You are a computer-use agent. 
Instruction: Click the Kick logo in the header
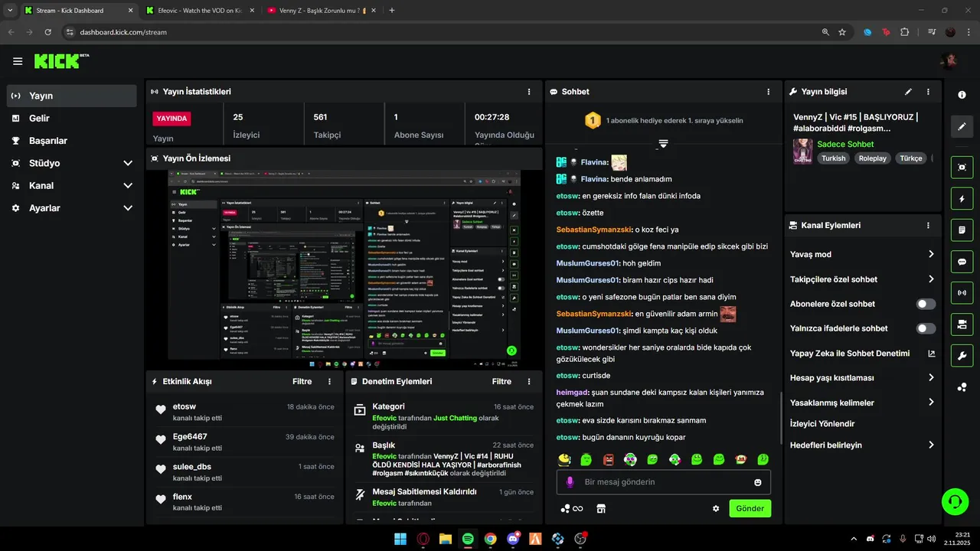click(61, 61)
